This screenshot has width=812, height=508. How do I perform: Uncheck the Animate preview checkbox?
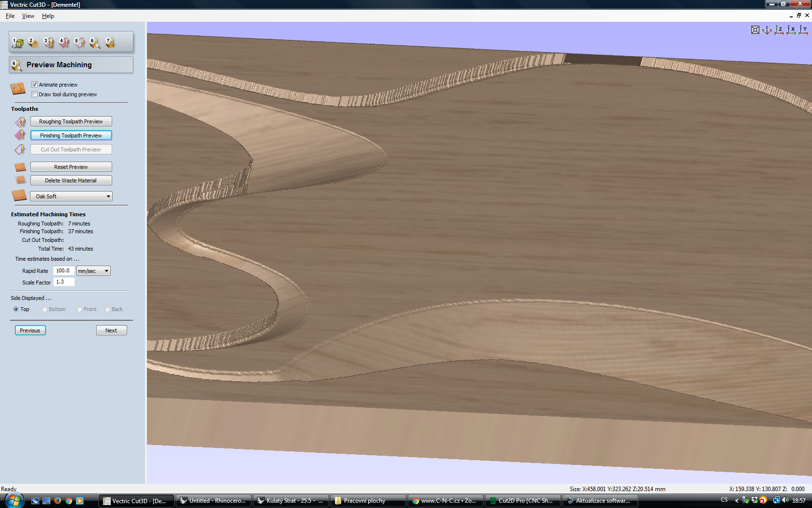click(34, 85)
